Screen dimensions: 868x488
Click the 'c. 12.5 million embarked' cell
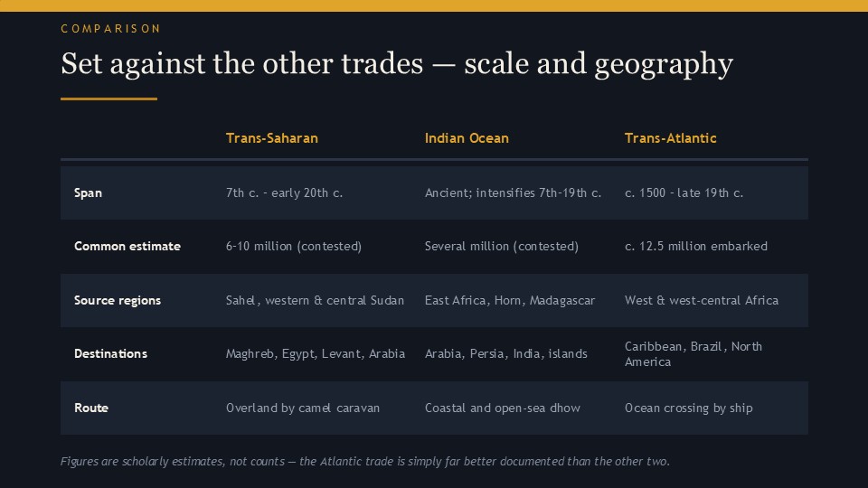pyautogui.click(x=696, y=246)
